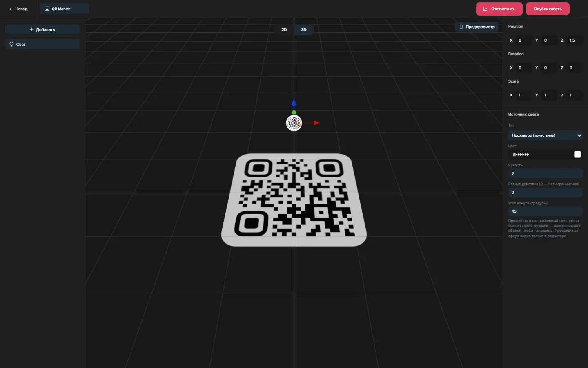Click the blue Z-axis gizmo arrow

pyautogui.click(x=294, y=103)
